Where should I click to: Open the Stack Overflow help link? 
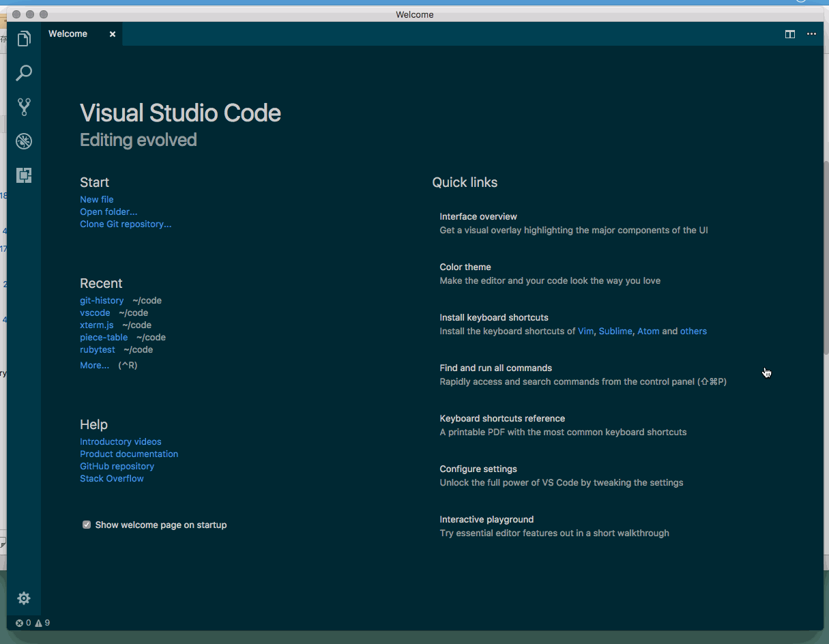click(x=111, y=478)
